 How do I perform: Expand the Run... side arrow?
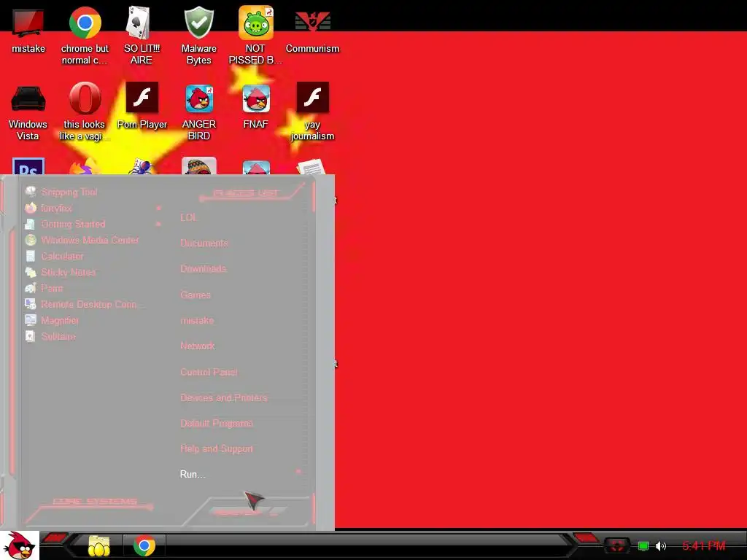tap(298, 472)
